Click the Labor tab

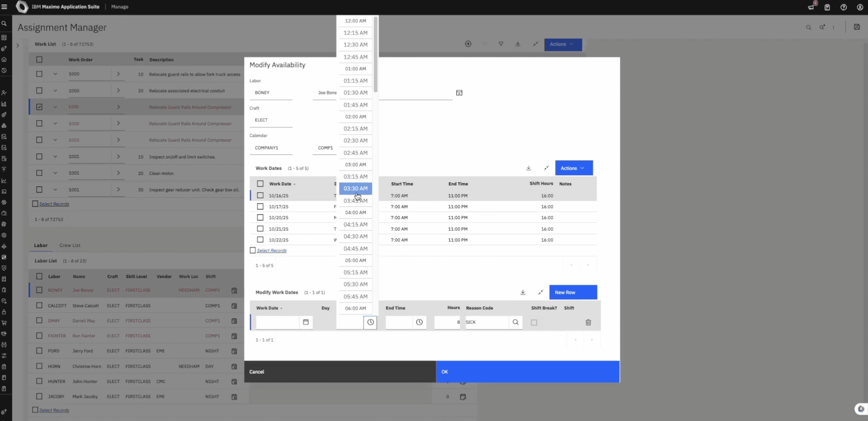pyautogui.click(x=40, y=245)
